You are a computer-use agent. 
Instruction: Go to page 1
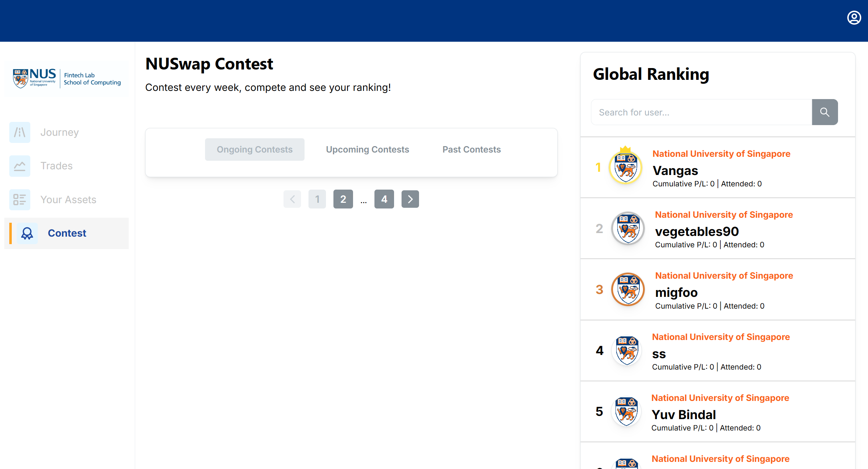click(317, 199)
